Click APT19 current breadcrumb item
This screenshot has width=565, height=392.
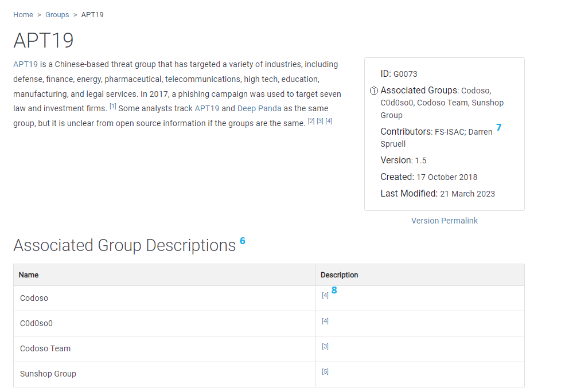(x=92, y=15)
